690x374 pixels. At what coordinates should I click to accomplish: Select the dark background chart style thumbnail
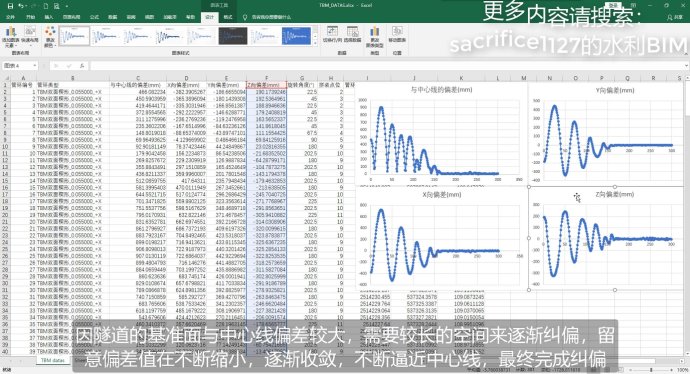click(x=233, y=36)
